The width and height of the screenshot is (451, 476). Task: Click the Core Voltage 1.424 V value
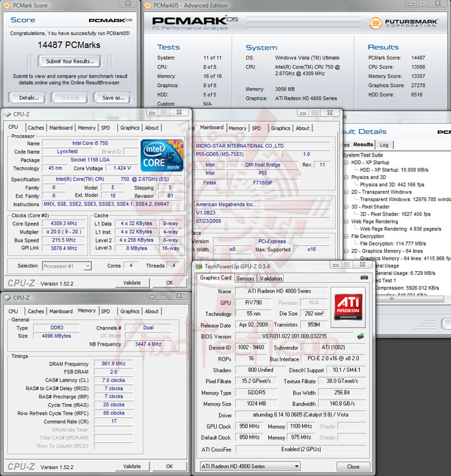coord(122,168)
